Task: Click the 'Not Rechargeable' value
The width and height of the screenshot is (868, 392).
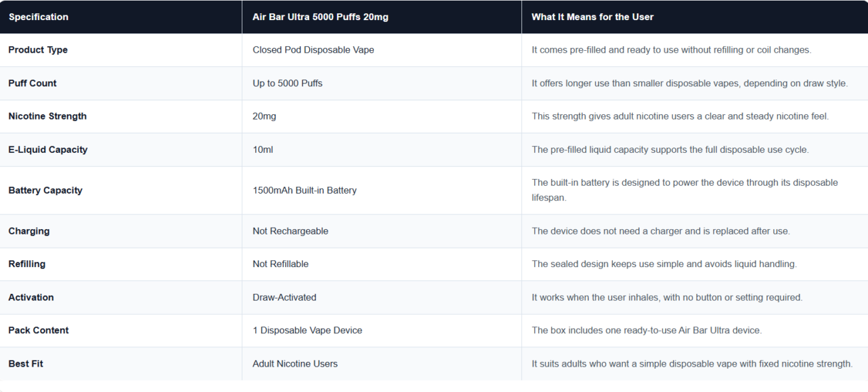Action: point(290,231)
